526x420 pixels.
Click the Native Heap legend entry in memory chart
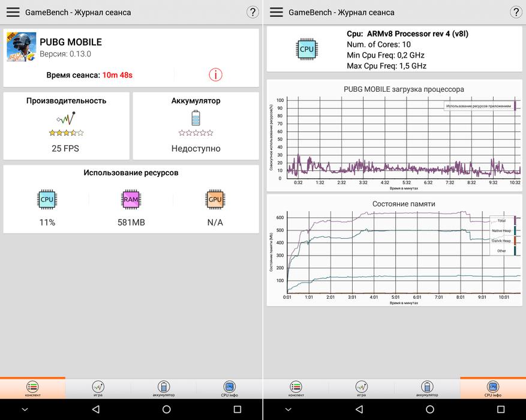pos(501,230)
